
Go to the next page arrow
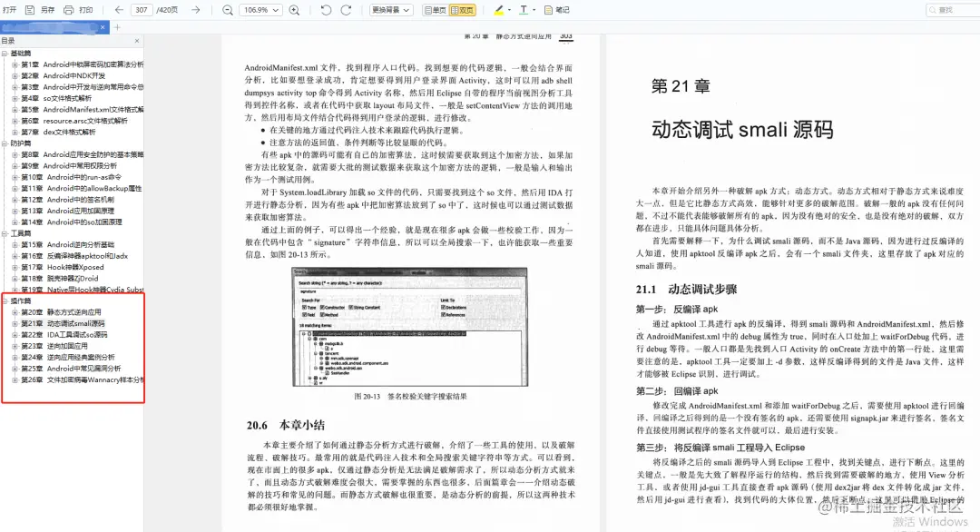click(196, 10)
